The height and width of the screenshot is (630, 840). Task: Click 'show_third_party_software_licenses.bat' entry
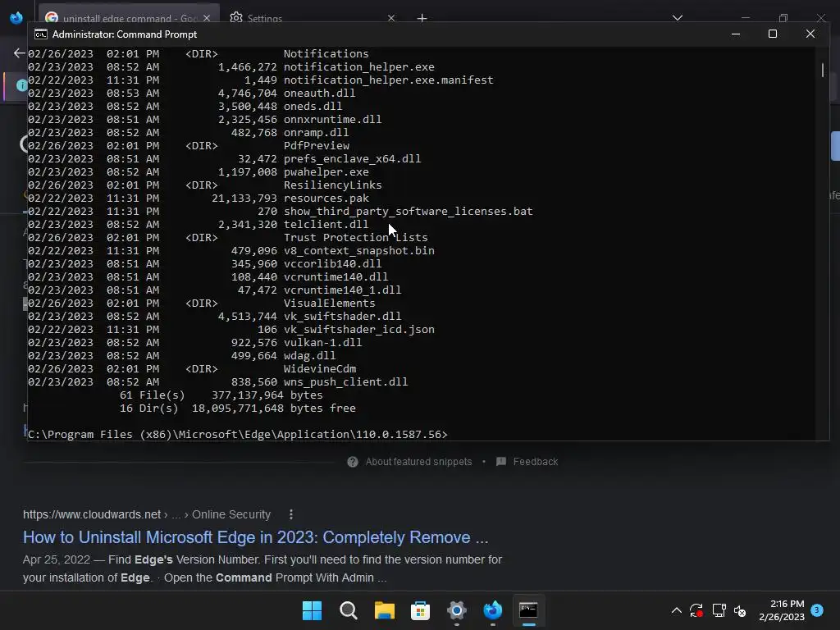(409, 211)
